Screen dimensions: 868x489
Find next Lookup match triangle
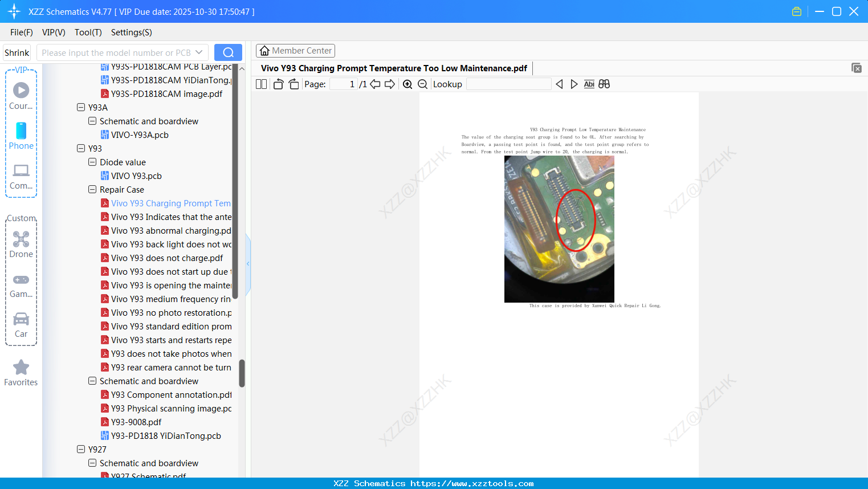coord(574,84)
